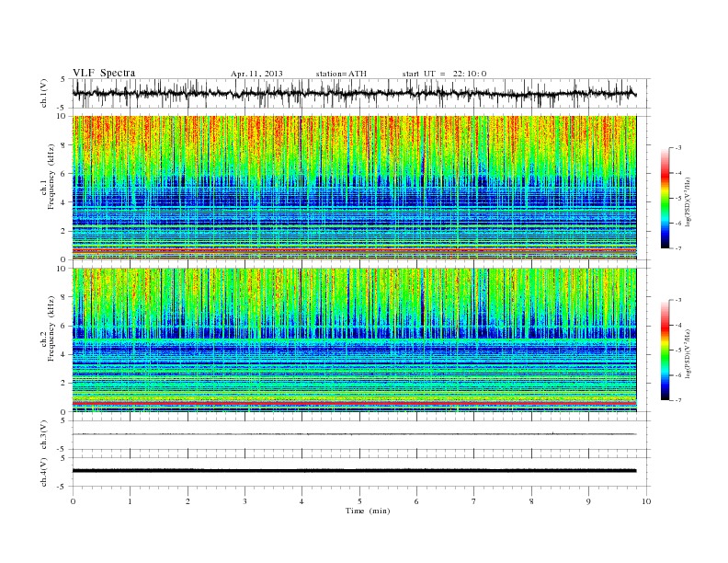Click the "3" time axis tick label

[x=245, y=501]
